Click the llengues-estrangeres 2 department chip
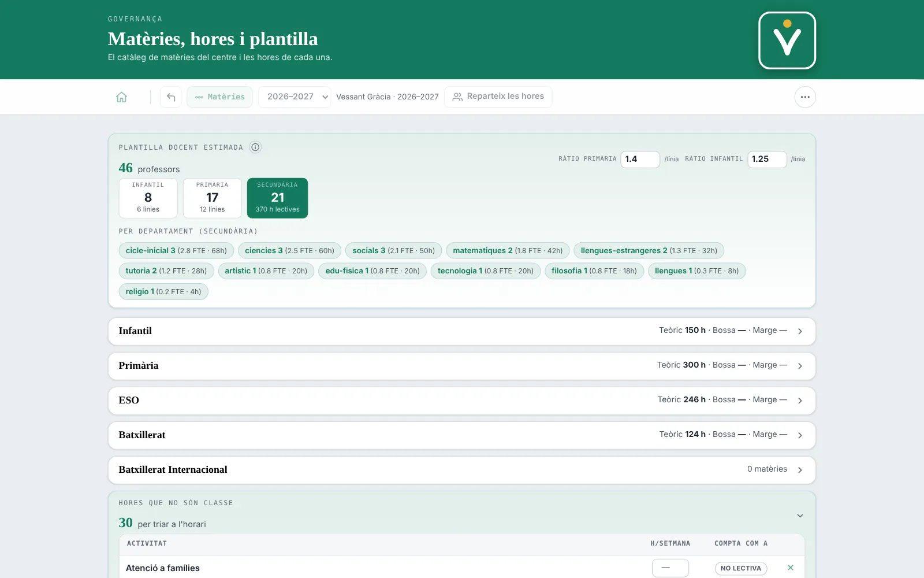The image size is (924, 578). [649, 250]
